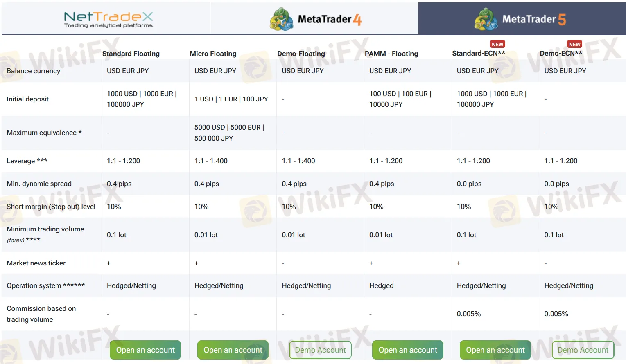The height and width of the screenshot is (364, 626).
Task: Click Demo-ECN balance currency 'USD EUR JPY'
Action: pos(565,71)
